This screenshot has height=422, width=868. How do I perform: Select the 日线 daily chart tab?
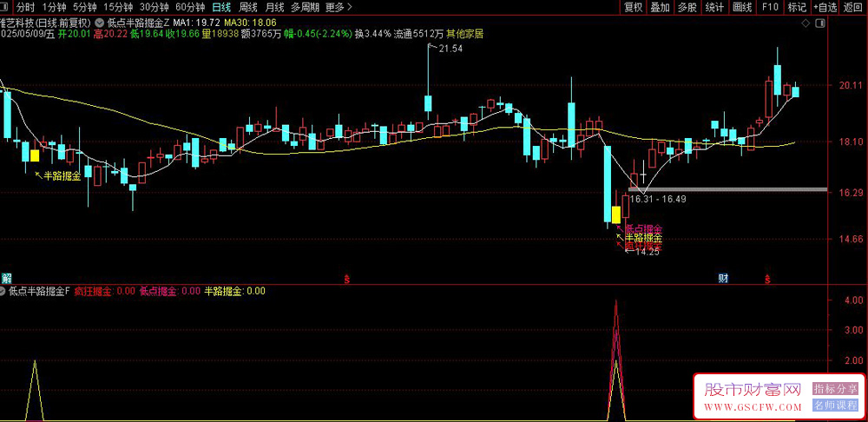[221, 7]
